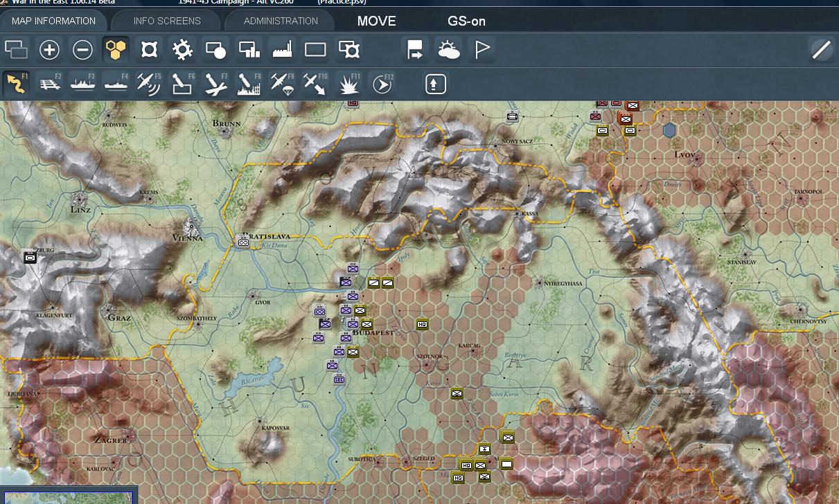Click the empty rectangle toolbar icon

[x=315, y=49]
